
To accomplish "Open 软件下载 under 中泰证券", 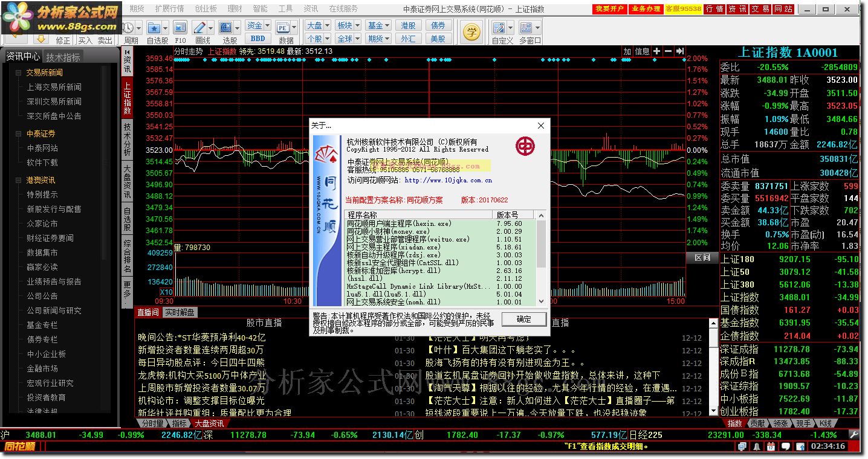I will point(42,162).
